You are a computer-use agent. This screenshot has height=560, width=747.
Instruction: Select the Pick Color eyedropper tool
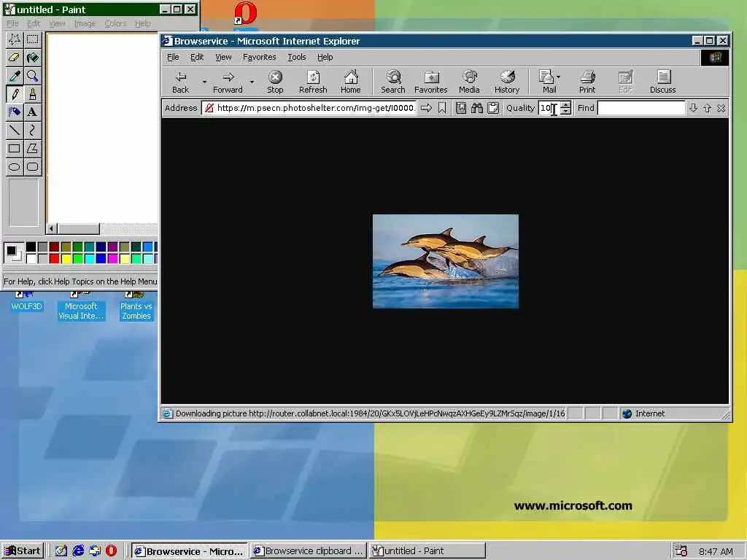click(x=15, y=76)
